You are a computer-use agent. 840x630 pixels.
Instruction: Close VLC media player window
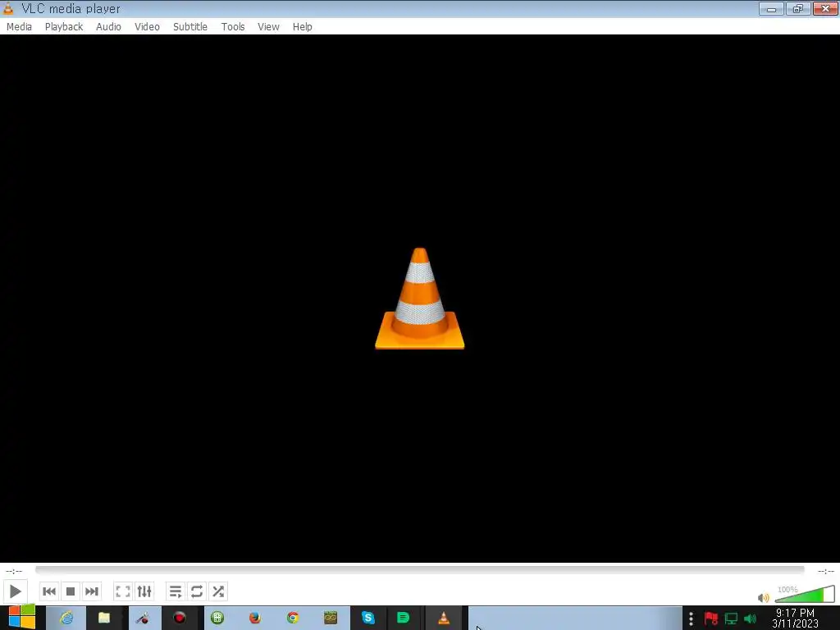click(825, 8)
